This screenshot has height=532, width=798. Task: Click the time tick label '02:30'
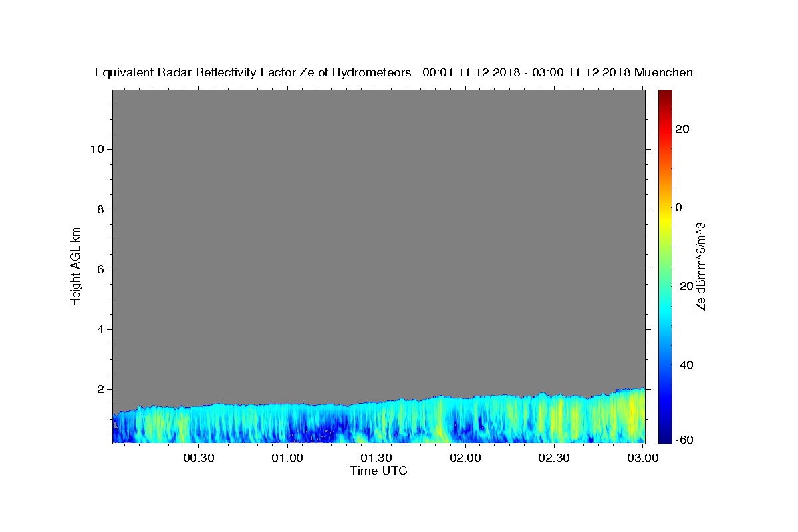(x=554, y=458)
